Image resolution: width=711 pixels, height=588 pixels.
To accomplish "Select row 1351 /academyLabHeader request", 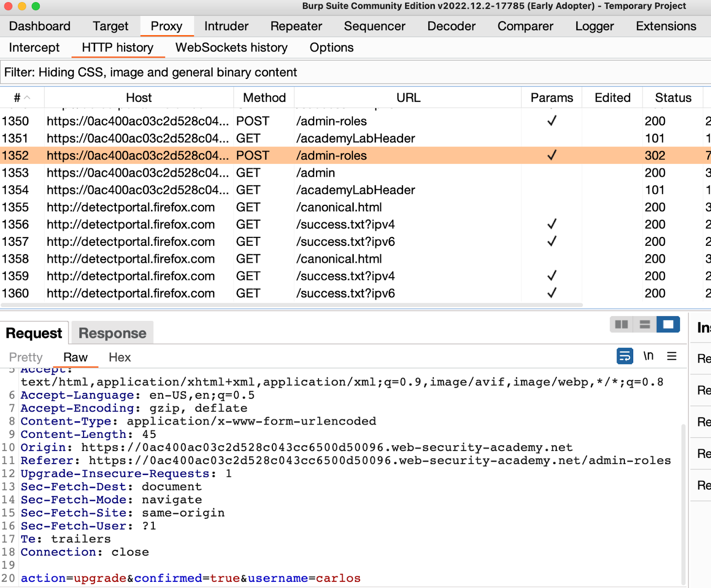I will coord(355,138).
